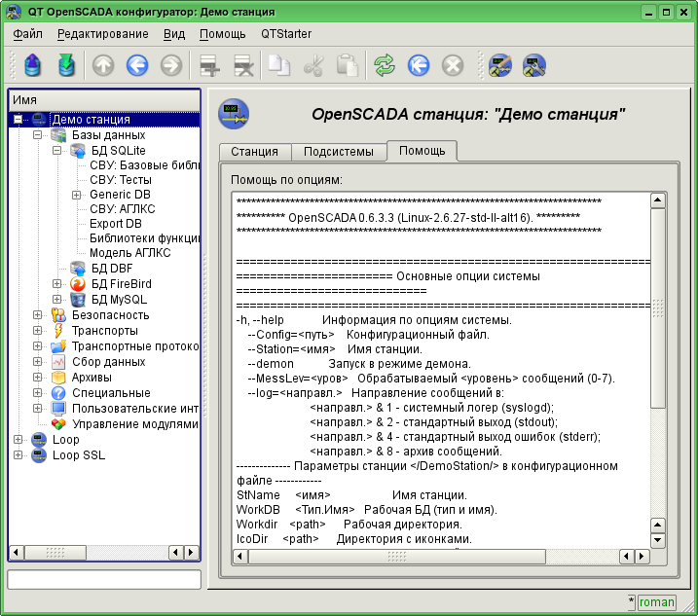Select Export DB tree item
Viewport: 698px width, 616px height.
(x=116, y=224)
